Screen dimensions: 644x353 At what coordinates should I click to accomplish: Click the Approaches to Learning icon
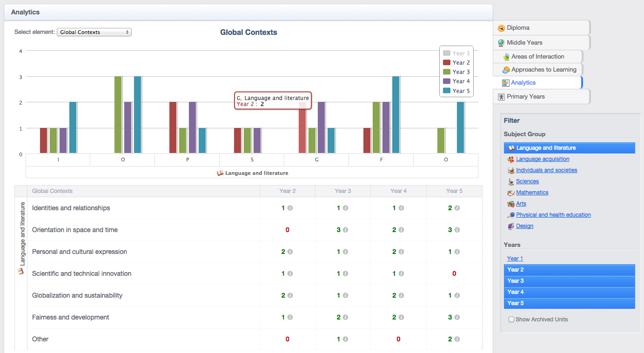pyautogui.click(x=506, y=70)
